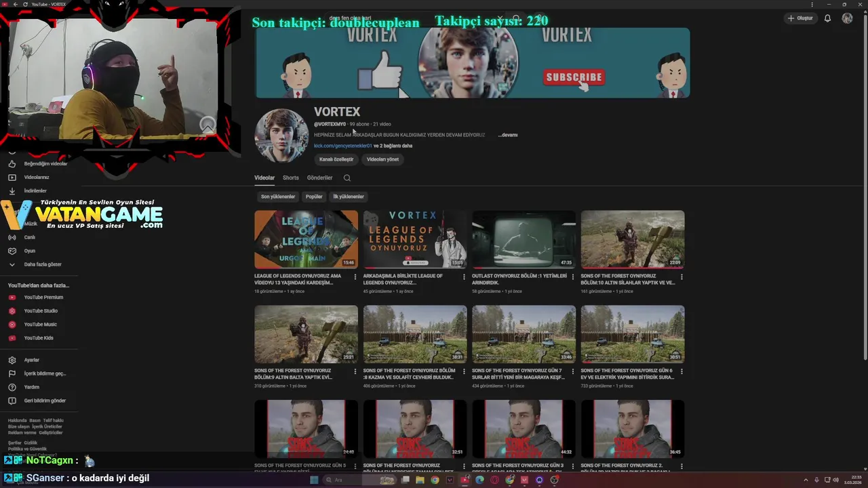The width and height of the screenshot is (868, 488).
Task: Click the Yardım question mark icon
Action: [12, 387]
